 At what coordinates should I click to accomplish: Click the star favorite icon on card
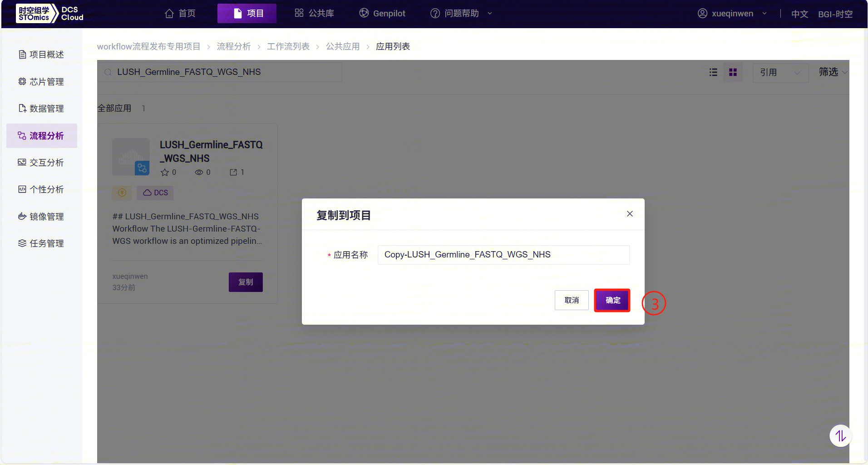click(164, 172)
